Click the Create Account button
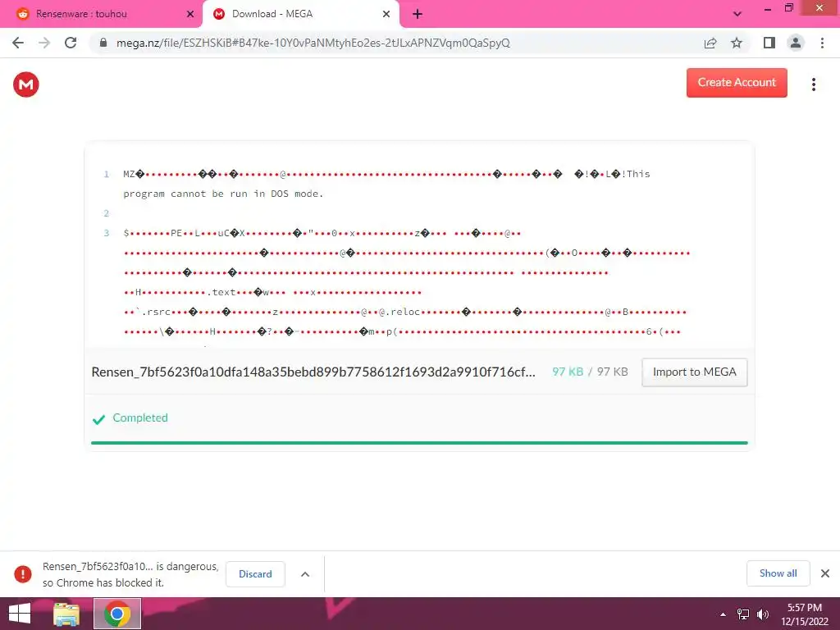Viewport: 840px width, 630px height. [737, 83]
